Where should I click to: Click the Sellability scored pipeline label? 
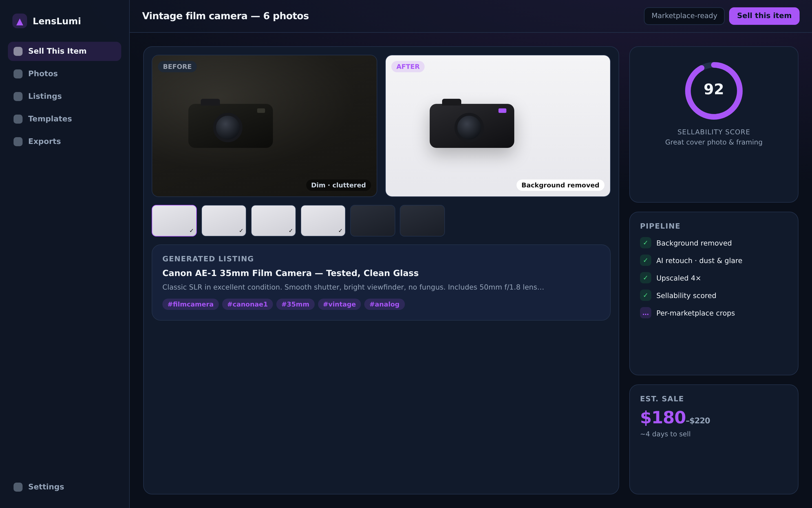coord(686,296)
